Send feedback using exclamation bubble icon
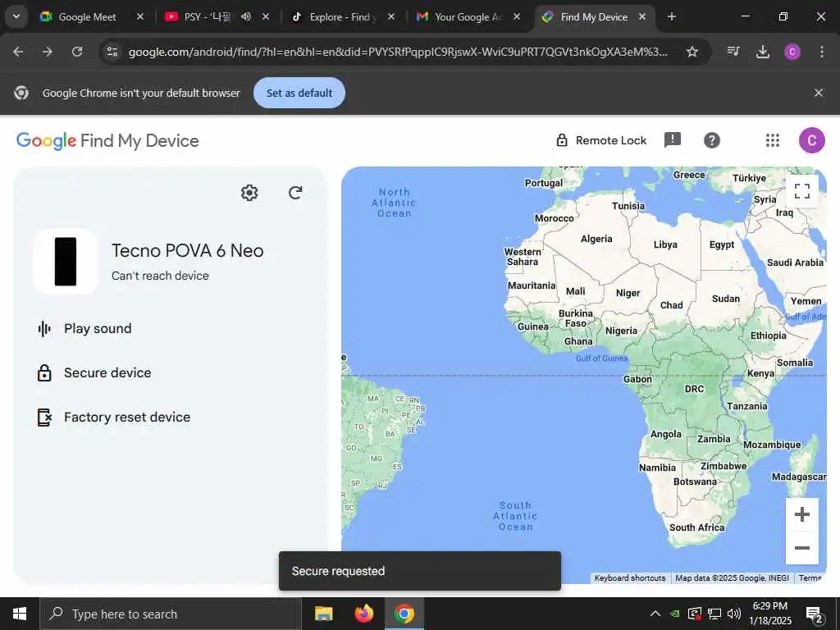 pyautogui.click(x=673, y=140)
